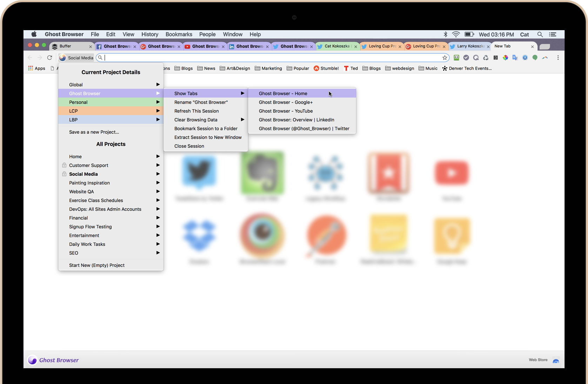Open macOS Spotlight search
The image size is (588, 384).
540,34
